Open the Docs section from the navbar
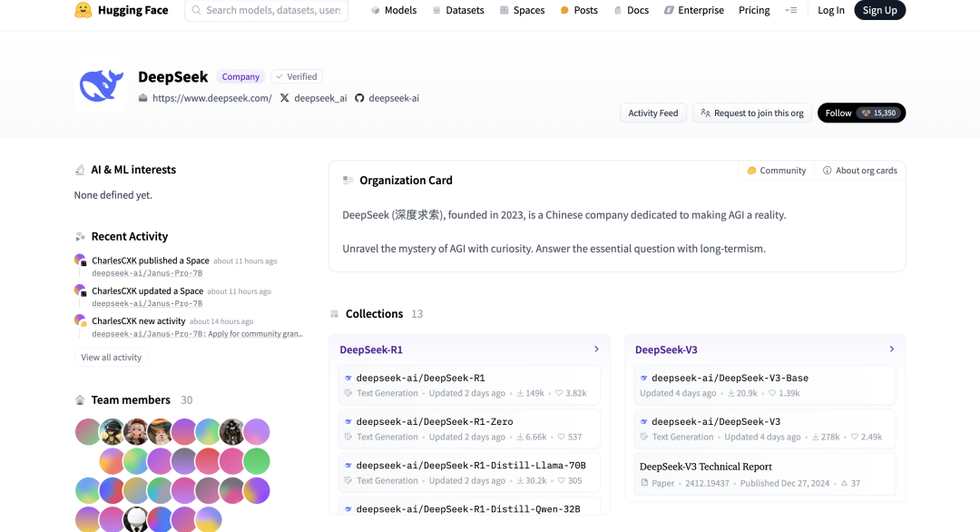This screenshot has width=980, height=532. [631, 10]
